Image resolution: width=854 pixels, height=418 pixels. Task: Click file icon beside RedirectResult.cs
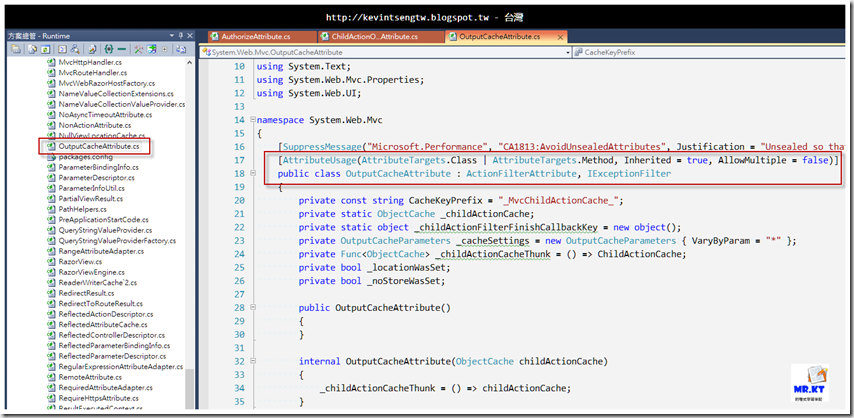51,293
